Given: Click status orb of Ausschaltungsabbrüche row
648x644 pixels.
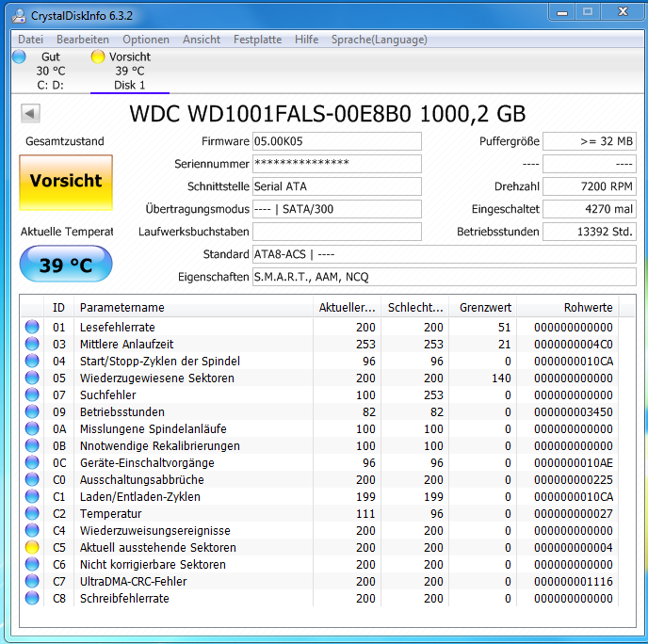Looking at the screenshot, I should (x=32, y=479).
